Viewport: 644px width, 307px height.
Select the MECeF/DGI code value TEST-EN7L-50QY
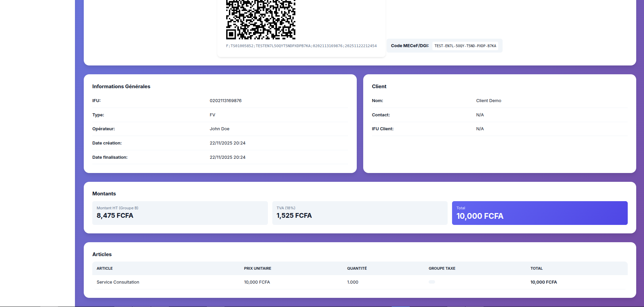coord(465,46)
